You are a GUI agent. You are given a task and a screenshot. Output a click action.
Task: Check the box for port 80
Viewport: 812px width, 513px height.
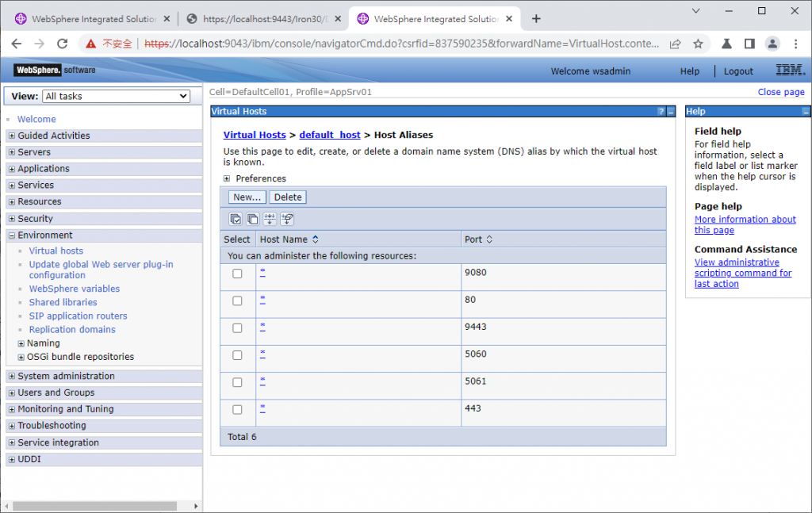(237, 301)
